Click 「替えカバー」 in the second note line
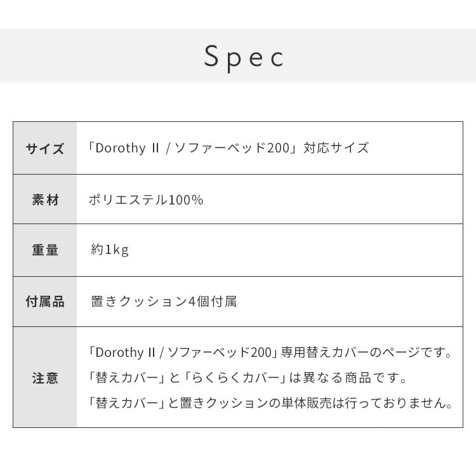Image resolution: width=476 pixels, height=454 pixels. (128, 378)
